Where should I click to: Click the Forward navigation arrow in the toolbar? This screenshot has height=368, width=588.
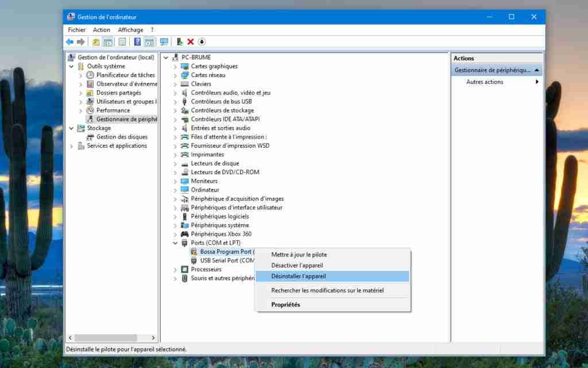point(80,41)
